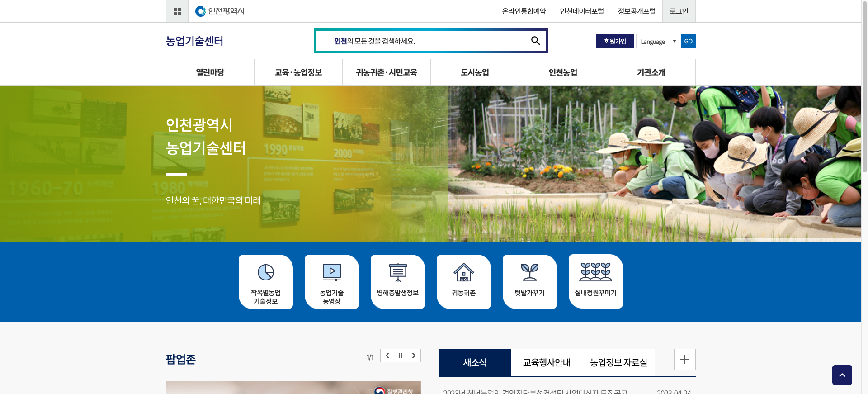Open the 교육·농업정보 menu
The image size is (868, 394).
click(x=298, y=72)
